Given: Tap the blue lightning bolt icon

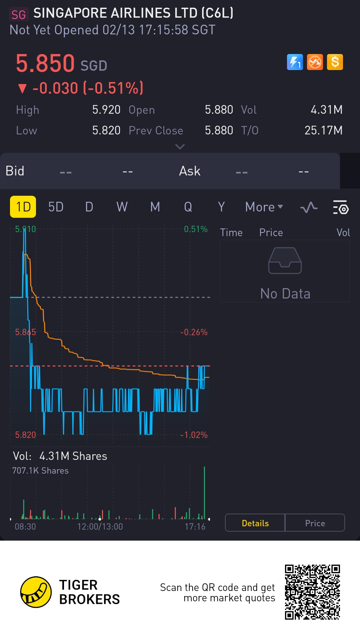Looking at the screenshot, I should [x=295, y=62].
